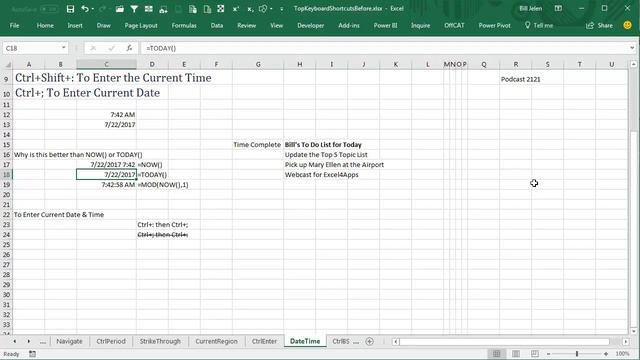Click the Select All corner triangle
The image size is (640, 360).
click(x=8, y=64)
